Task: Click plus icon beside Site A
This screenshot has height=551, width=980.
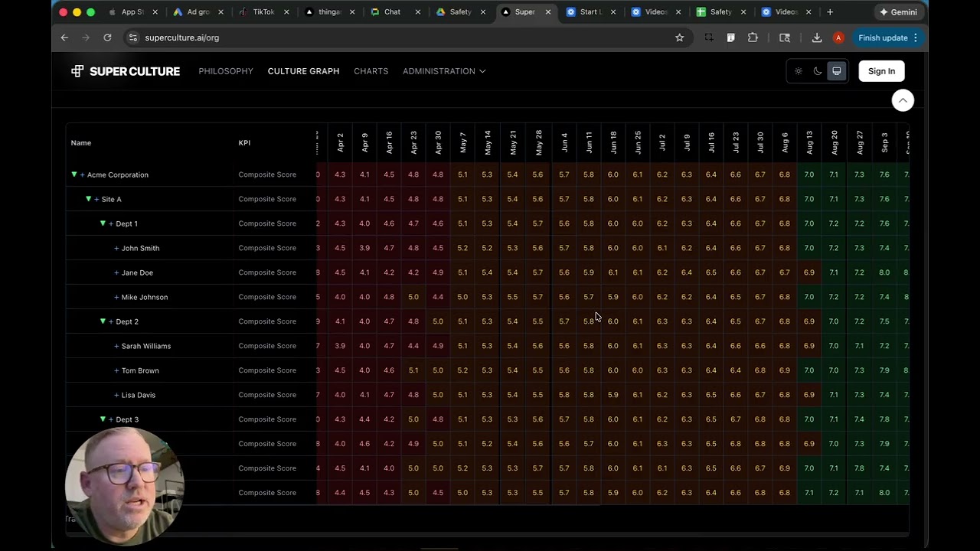Action: coord(96,199)
